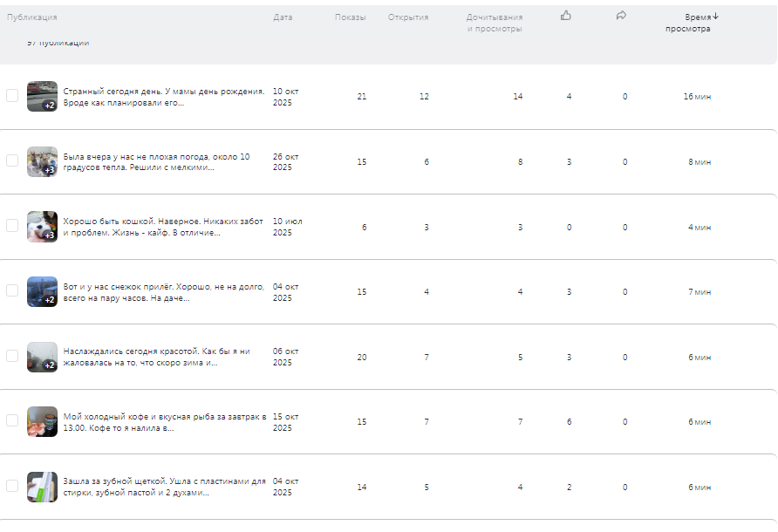Click the share arrow column icon
This screenshot has height=532, width=778.
point(621,16)
